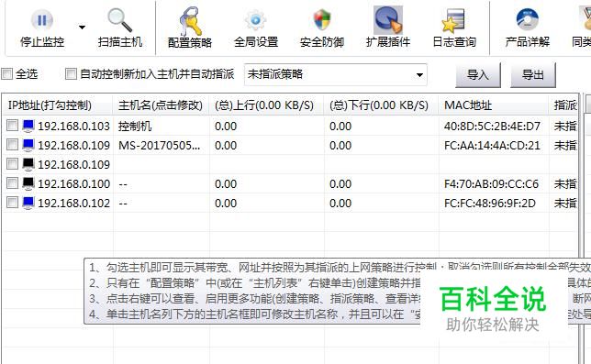Check the box for host 192.168.0.103
Viewport: 591px width, 364px height.
pos(13,125)
